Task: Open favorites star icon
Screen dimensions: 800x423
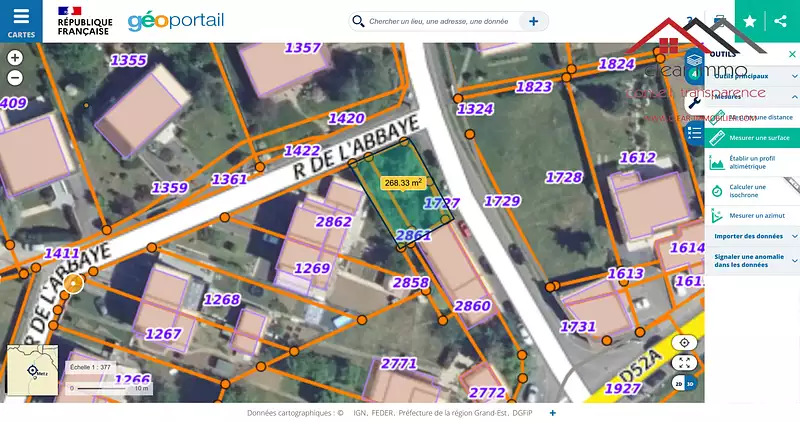Action: click(x=750, y=21)
